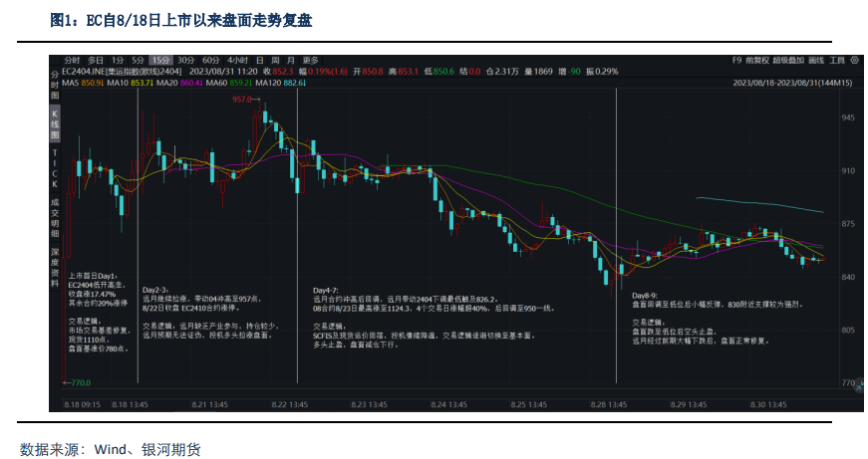Click the 8.24 13:45 time axis label

click(x=448, y=405)
